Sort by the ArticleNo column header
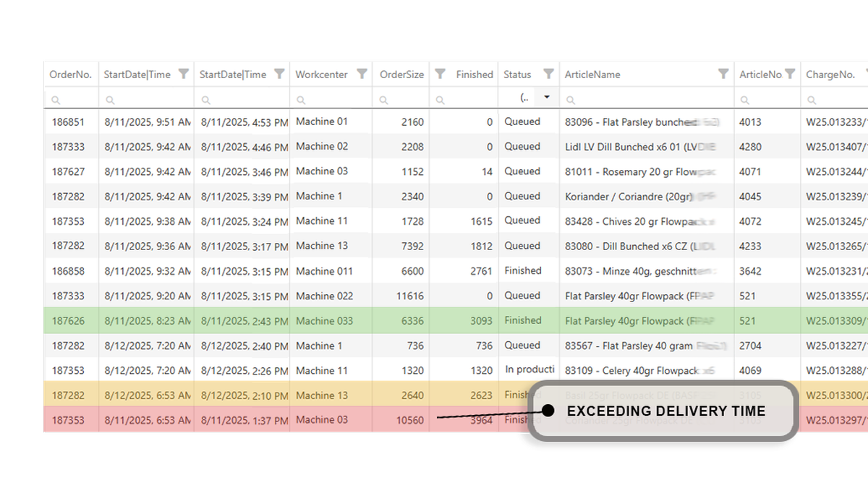Screen dimensions: 868x488 tap(760, 74)
